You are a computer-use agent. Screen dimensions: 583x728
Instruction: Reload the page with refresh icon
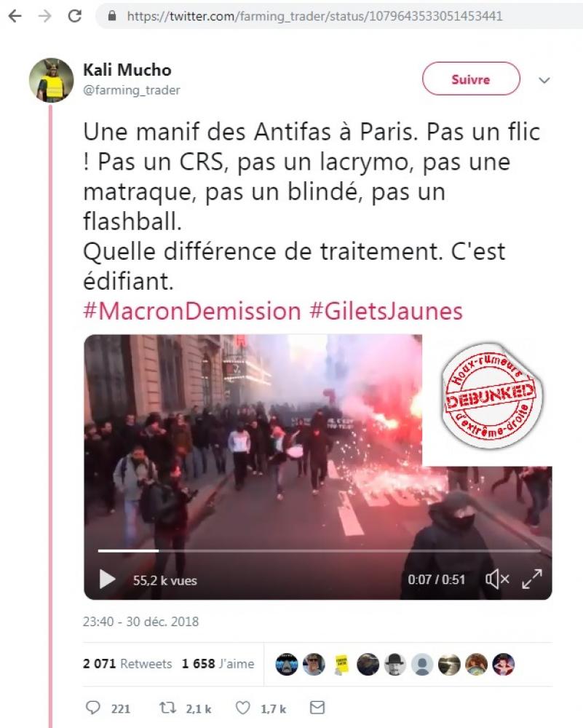(75, 16)
